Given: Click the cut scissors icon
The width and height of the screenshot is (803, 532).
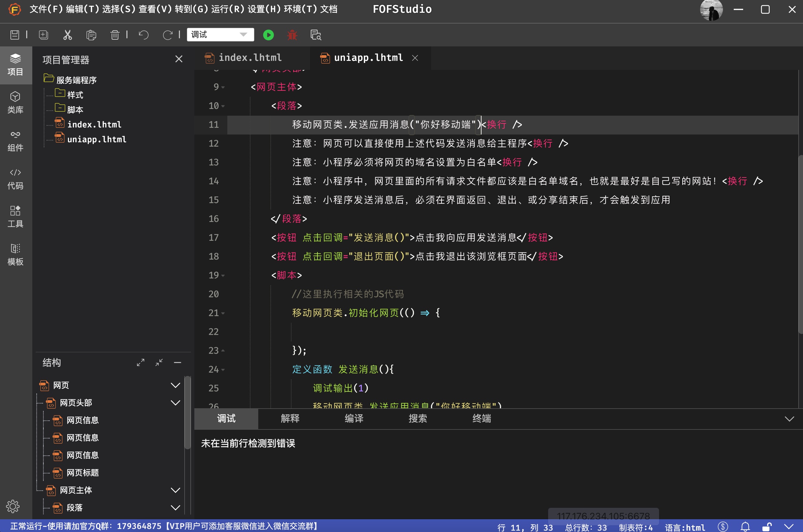Looking at the screenshot, I should (x=68, y=35).
